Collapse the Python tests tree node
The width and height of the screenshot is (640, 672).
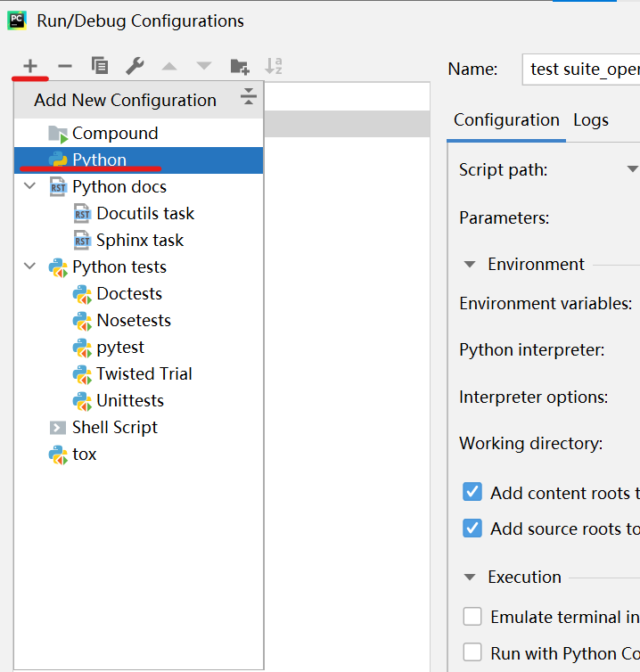[31, 266]
